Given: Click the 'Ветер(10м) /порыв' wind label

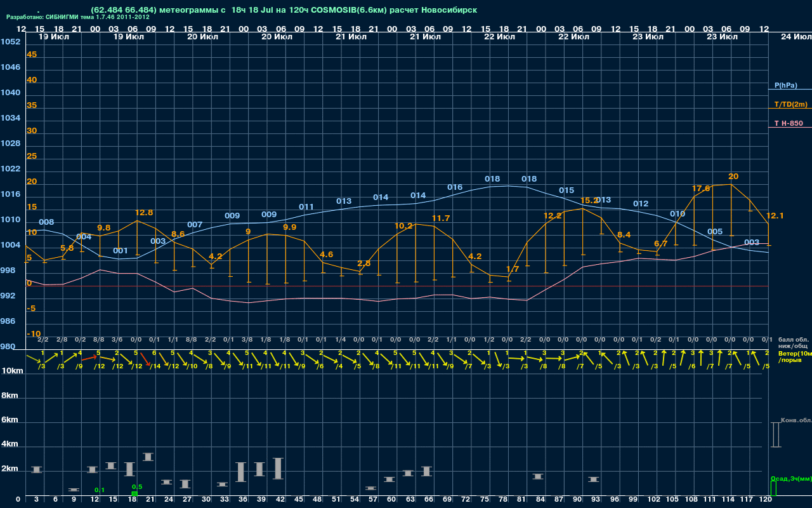Looking at the screenshot, I should click(x=795, y=356).
